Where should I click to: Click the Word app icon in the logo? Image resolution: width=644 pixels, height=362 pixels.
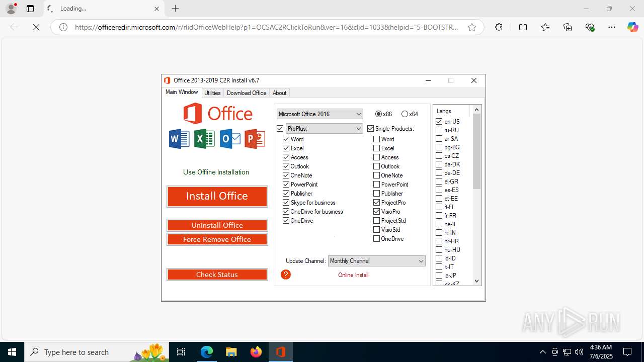[179, 139]
